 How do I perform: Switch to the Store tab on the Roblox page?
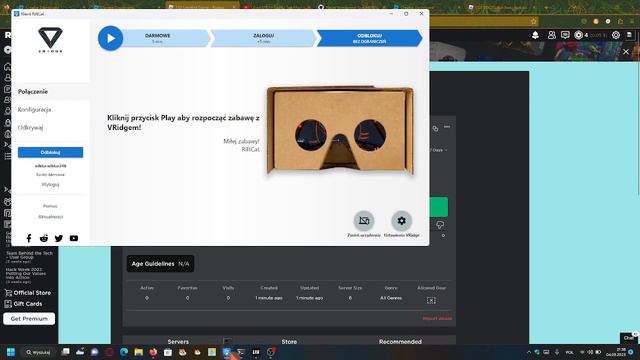289,342
